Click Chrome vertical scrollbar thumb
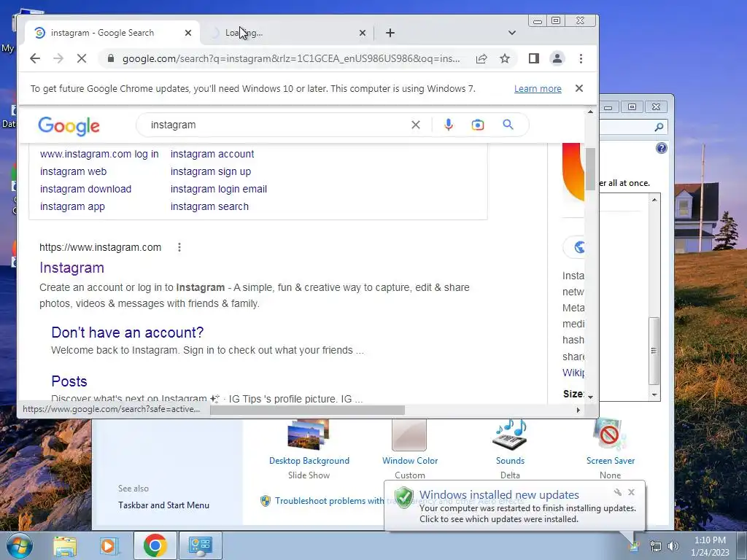This screenshot has height=560, width=747. point(590,169)
